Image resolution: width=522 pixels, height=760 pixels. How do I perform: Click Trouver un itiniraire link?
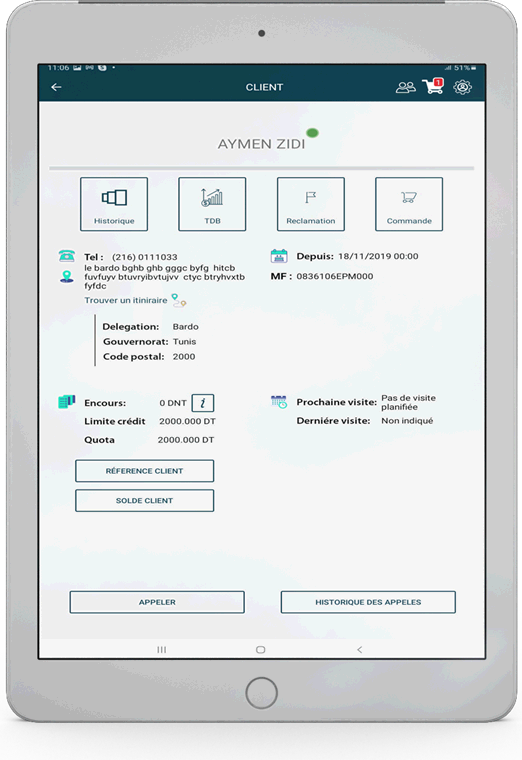[126, 301]
